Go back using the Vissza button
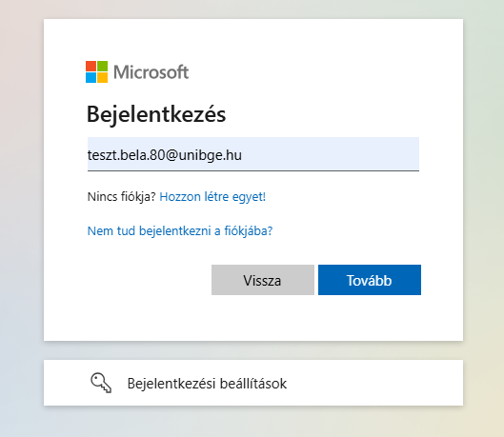The width and height of the screenshot is (504, 437). click(x=263, y=280)
